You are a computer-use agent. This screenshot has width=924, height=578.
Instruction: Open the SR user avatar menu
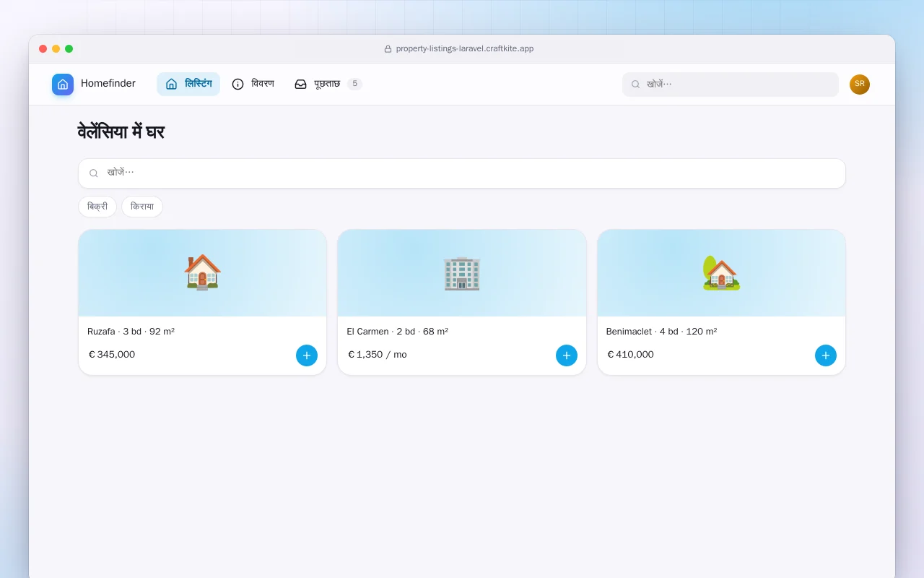pos(860,85)
